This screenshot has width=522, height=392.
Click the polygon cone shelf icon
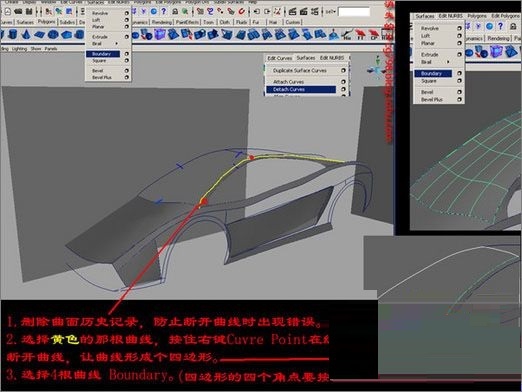pos(26,34)
